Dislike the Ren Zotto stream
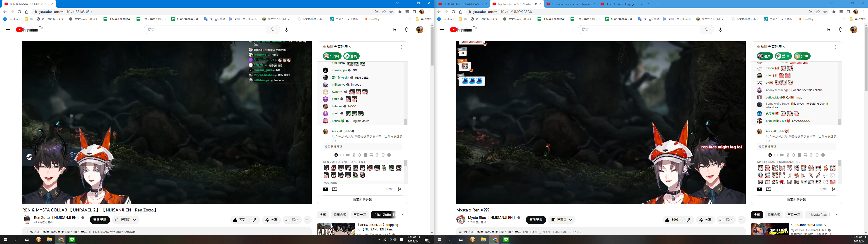The image size is (868, 244). click(x=254, y=220)
